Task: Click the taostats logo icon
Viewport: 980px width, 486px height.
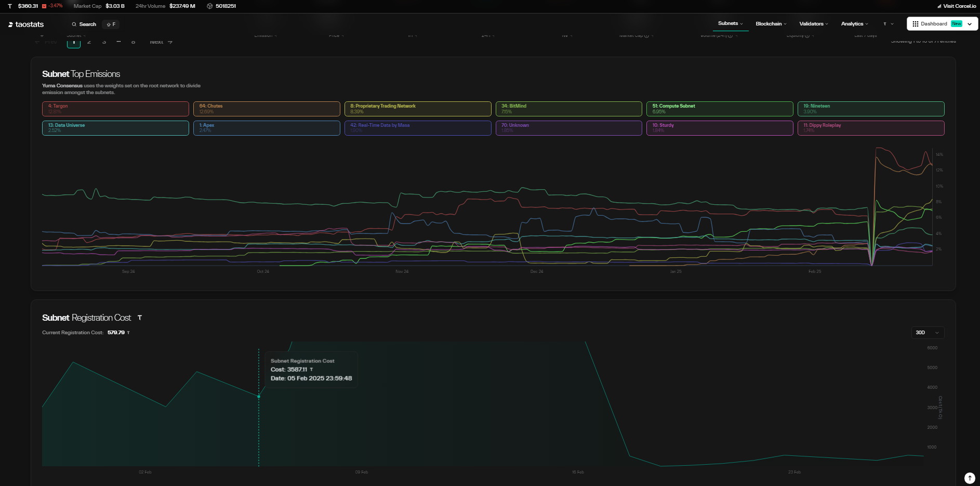Action: 10,24
